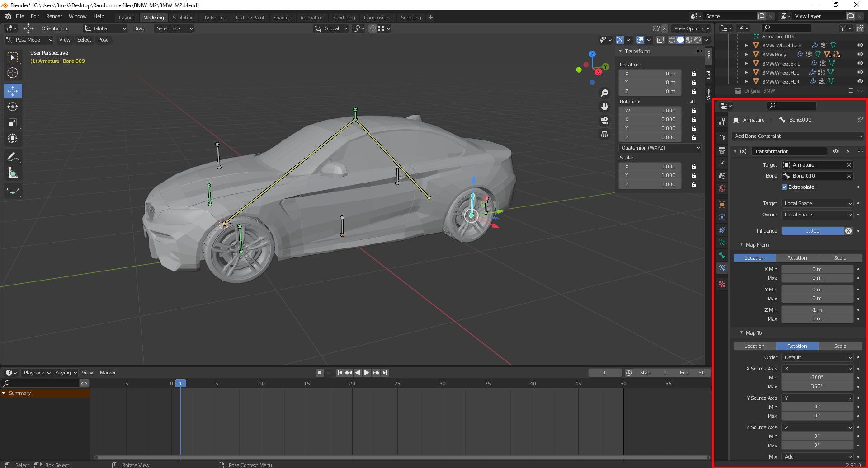This screenshot has height=468, width=868.
Task: Open Armature data properties tab icon
Action: pos(722,243)
